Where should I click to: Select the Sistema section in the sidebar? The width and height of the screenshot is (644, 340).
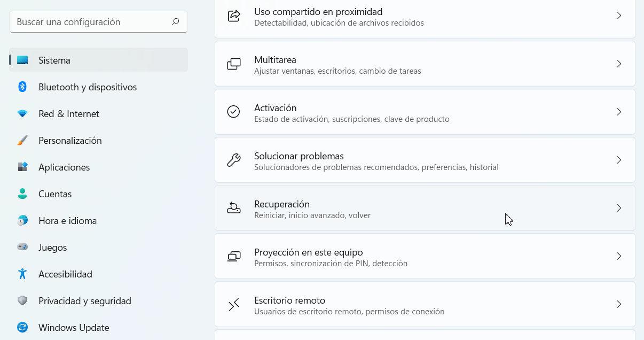[54, 60]
